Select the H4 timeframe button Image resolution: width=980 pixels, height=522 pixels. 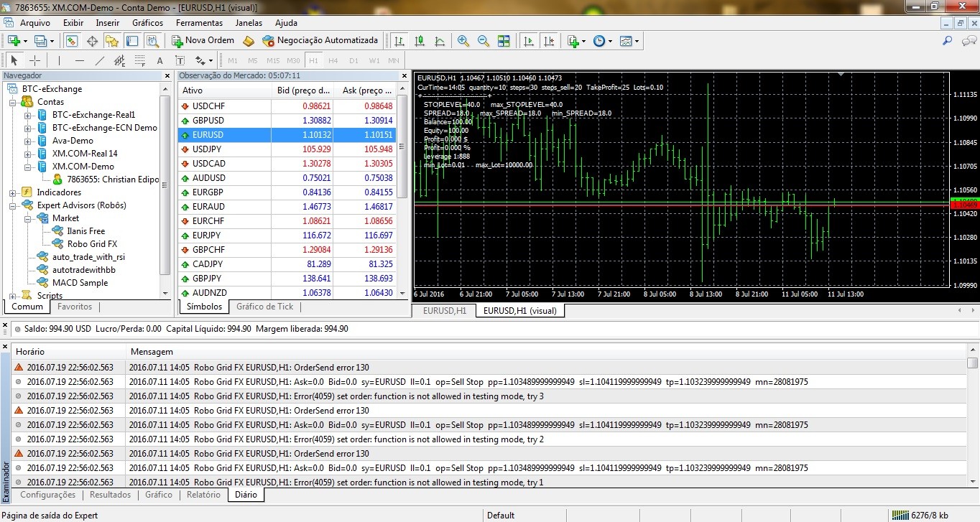333,60
